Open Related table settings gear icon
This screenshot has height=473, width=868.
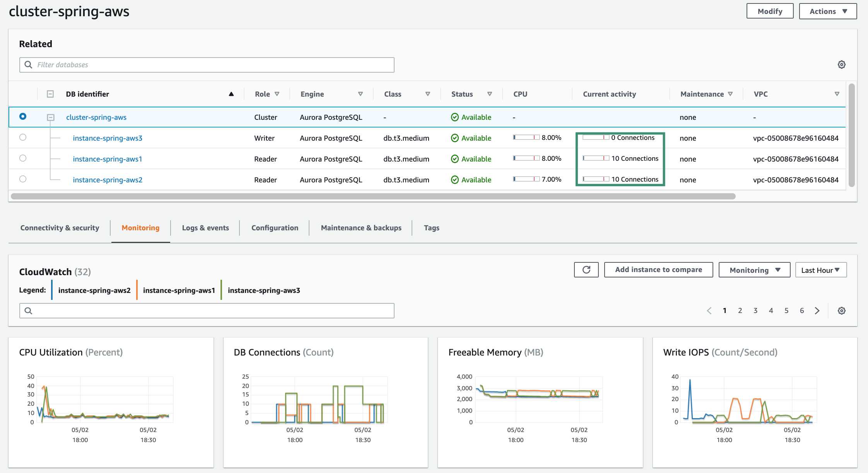tap(841, 65)
